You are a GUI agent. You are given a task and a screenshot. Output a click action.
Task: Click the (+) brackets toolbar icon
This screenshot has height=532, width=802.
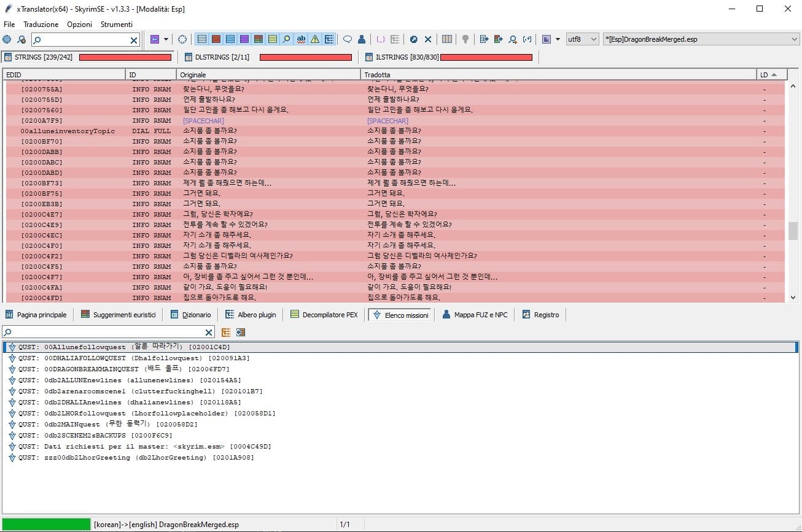(x=527, y=39)
